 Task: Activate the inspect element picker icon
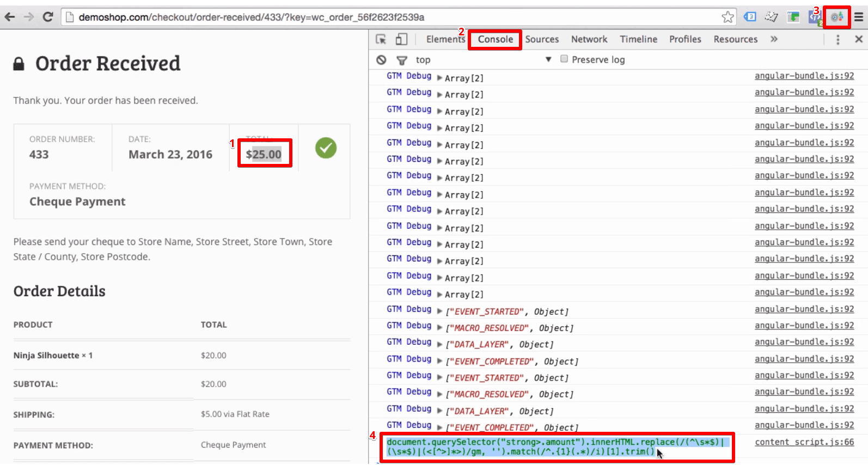coord(381,39)
